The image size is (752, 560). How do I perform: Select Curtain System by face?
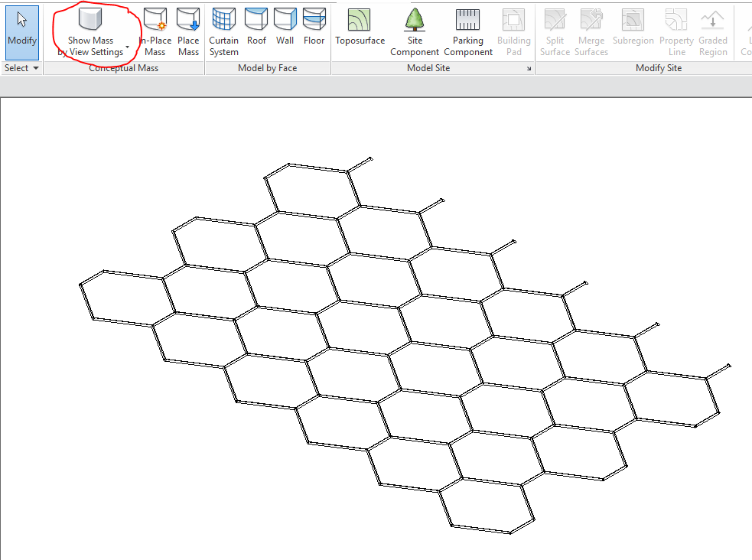click(x=223, y=32)
